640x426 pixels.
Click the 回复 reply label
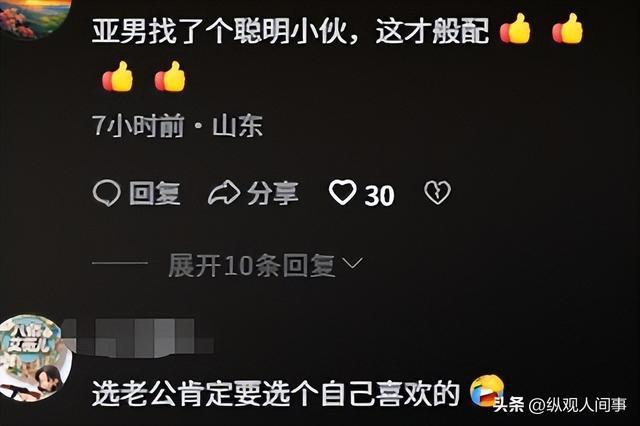[x=155, y=193]
